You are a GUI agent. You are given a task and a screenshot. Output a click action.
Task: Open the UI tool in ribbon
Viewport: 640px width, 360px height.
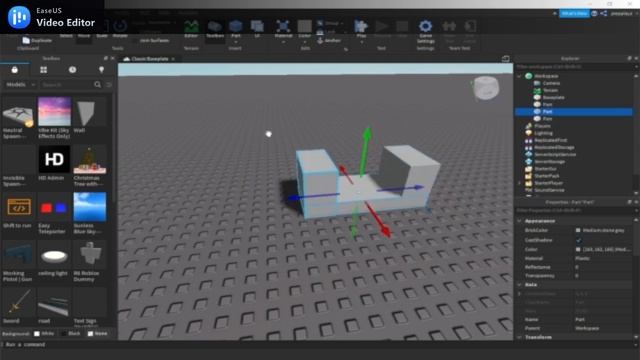(257, 29)
